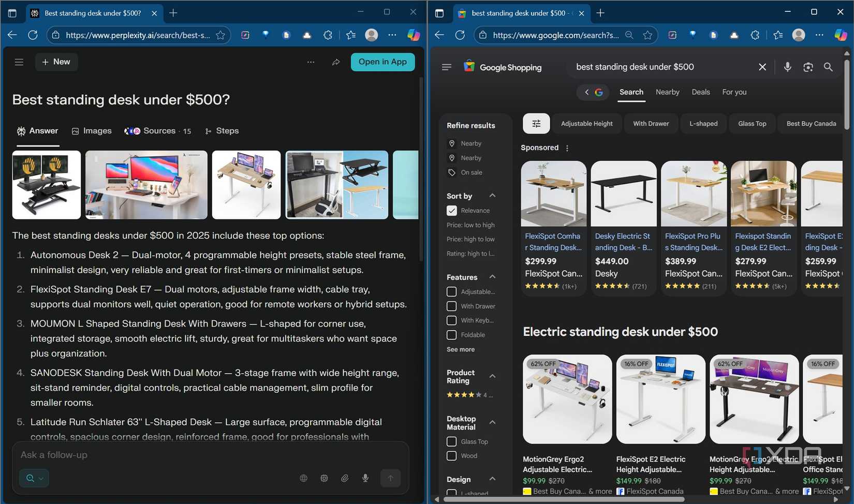Collapse the Sort by section
The height and width of the screenshot is (504, 854).
(492, 196)
